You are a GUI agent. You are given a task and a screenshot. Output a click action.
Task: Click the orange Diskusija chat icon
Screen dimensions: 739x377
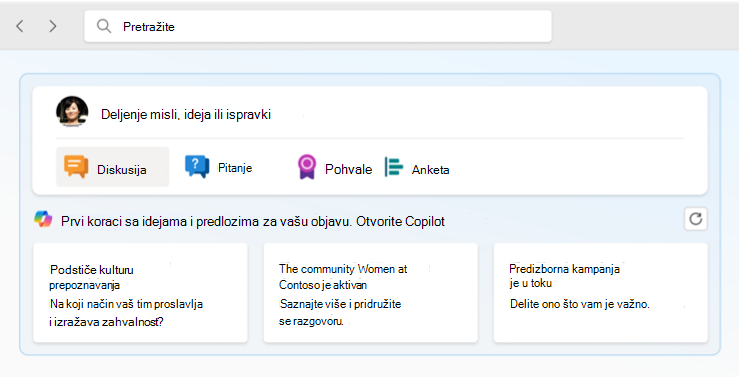coord(76,167)
